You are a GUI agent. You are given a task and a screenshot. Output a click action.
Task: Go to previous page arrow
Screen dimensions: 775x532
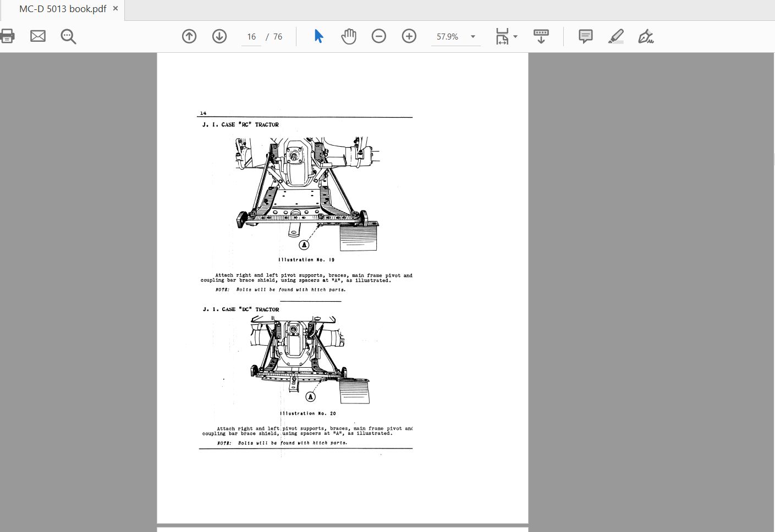(x=189, y=36)
